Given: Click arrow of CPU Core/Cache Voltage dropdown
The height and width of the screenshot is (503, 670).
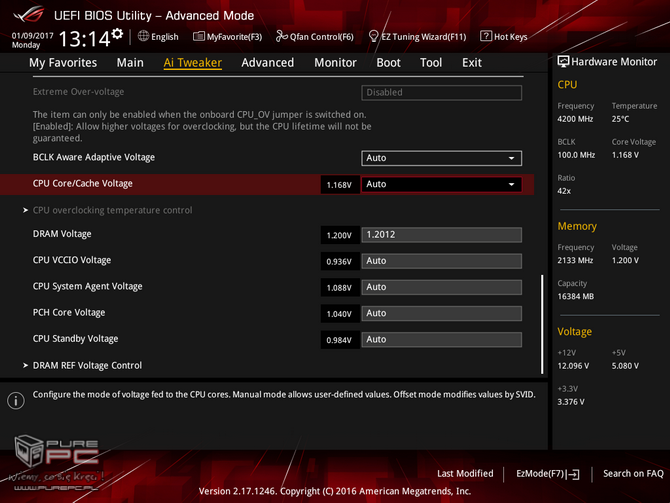Looking at the screenshot, I should 511,184.
